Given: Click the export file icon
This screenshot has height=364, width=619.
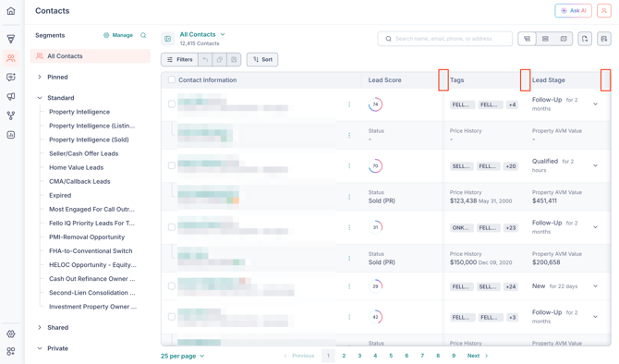Looking at the screenshot, I should [x=585, y=39].
